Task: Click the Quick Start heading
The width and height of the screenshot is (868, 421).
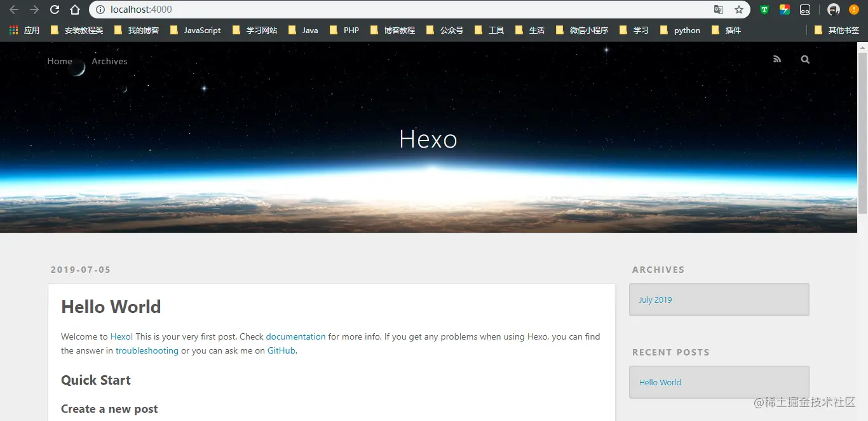Action: tap(96, 380)
